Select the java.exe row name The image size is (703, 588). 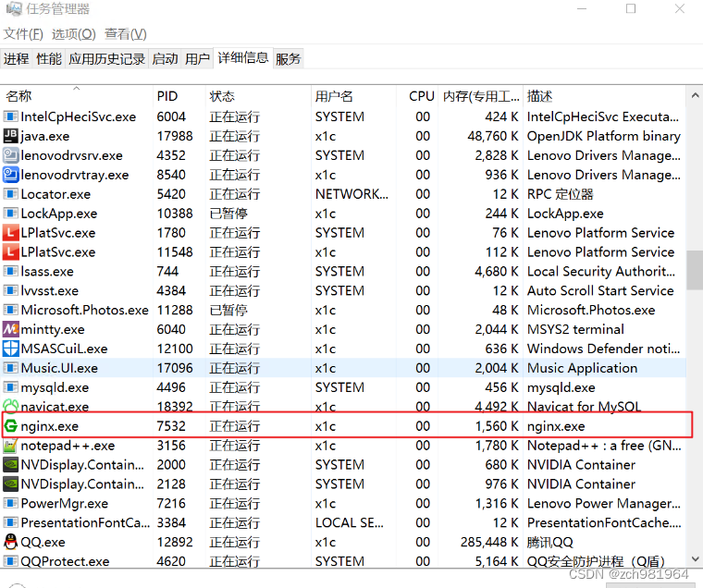point(45,136)
